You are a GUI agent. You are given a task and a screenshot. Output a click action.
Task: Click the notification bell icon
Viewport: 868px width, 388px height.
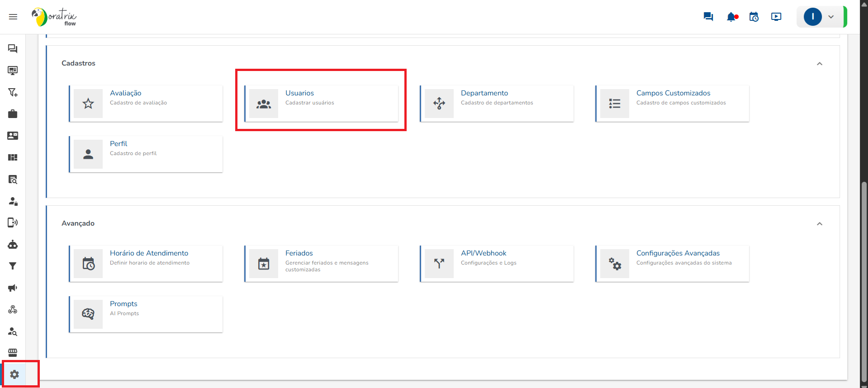point(731,17)
